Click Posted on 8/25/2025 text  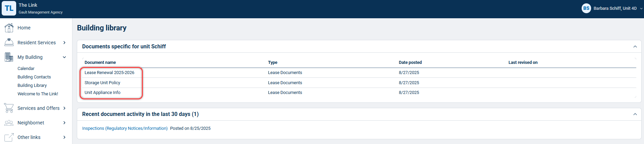pos(190,128)
